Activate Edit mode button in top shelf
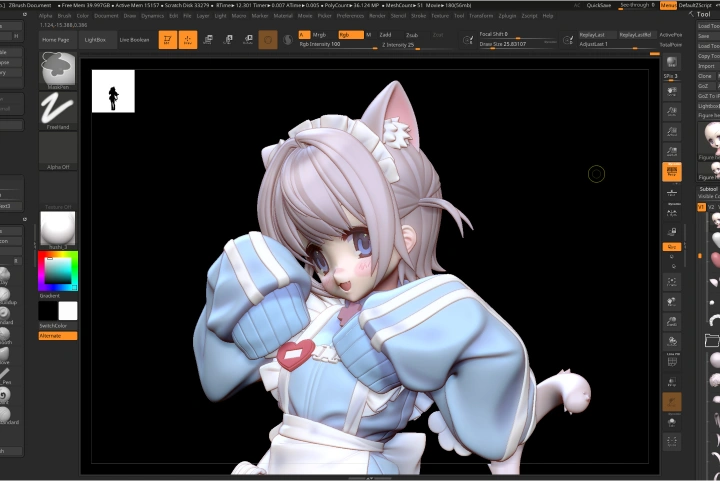720x481 pixels. point(168,40)
